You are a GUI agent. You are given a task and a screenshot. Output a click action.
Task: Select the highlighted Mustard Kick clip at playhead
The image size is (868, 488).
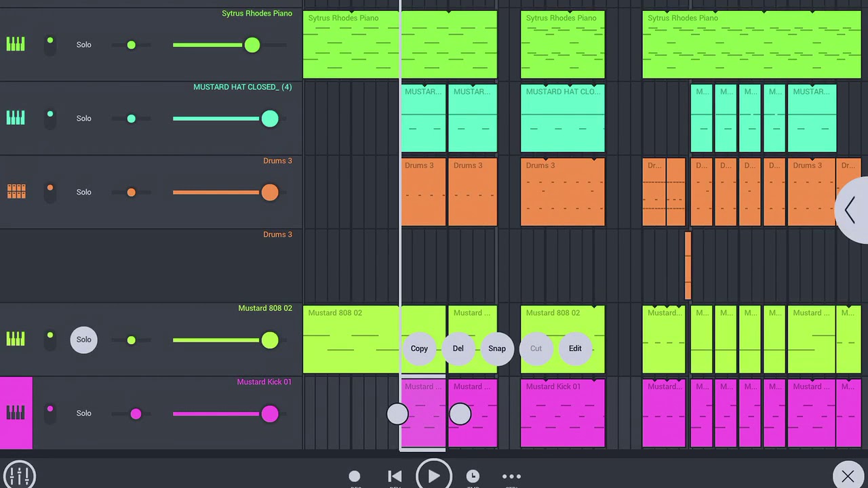(x=423, y=413)
